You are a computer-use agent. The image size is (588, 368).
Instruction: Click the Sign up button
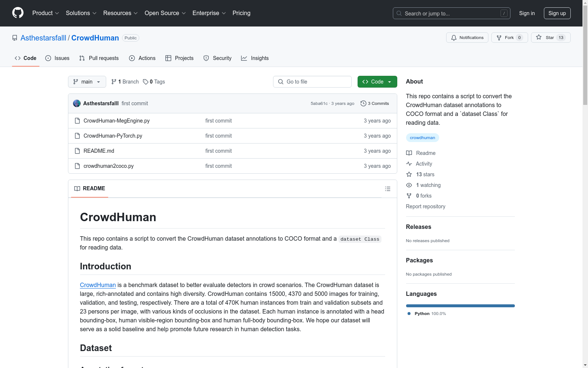[x=557, y=13]
